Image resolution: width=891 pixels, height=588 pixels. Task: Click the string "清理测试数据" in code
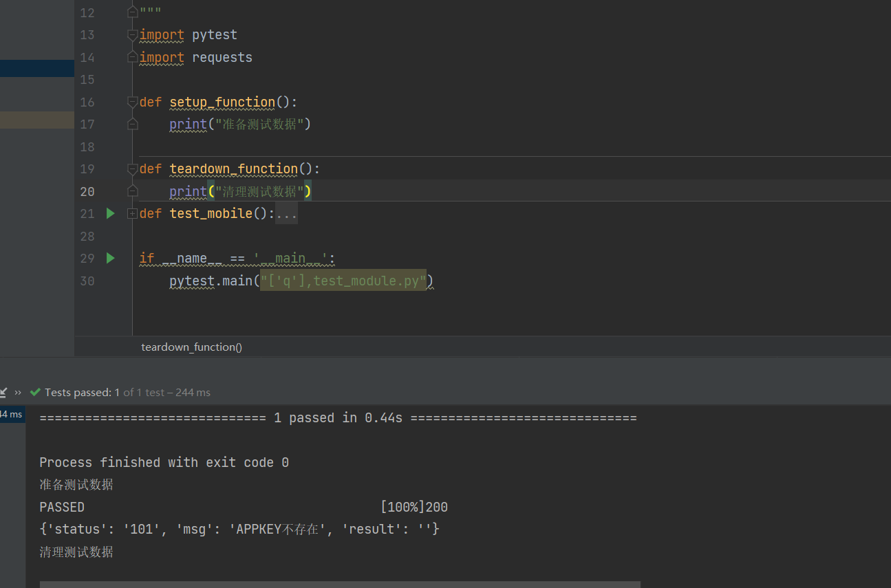click(x=259, y=191)
